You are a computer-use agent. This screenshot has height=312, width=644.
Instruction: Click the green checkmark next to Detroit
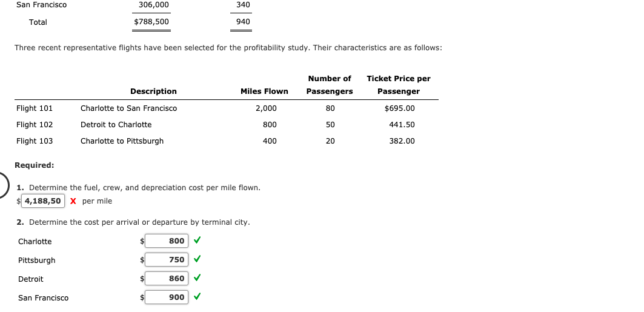click(x=197, y=278)
